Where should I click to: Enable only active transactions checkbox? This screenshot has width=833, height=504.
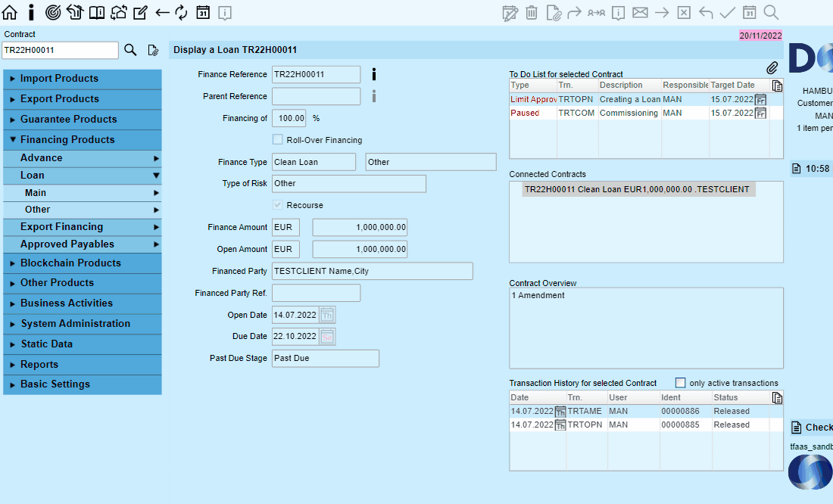(x=680, y=382)
